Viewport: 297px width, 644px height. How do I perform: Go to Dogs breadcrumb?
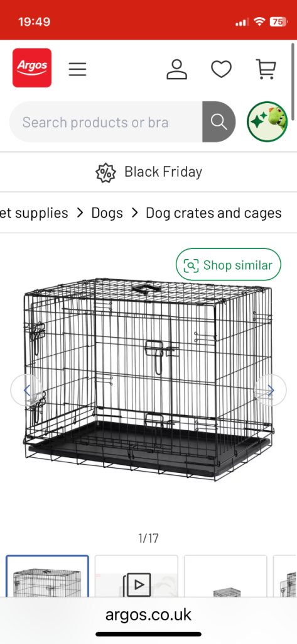107,213
